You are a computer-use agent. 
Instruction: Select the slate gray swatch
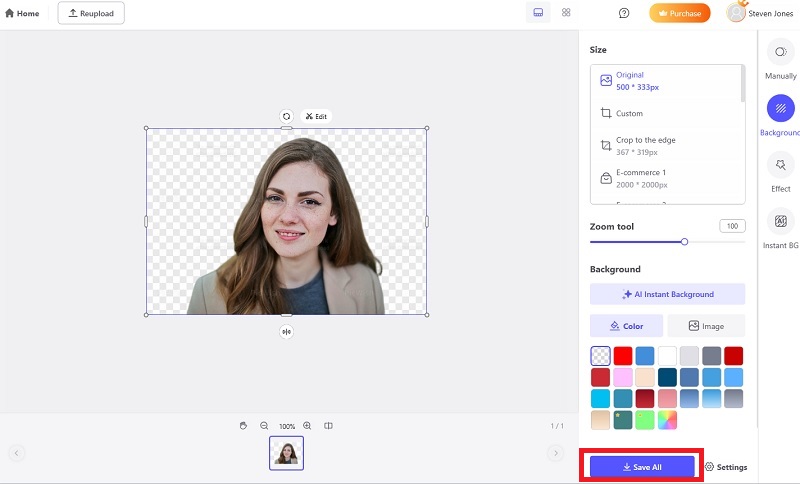coord(711,356)
